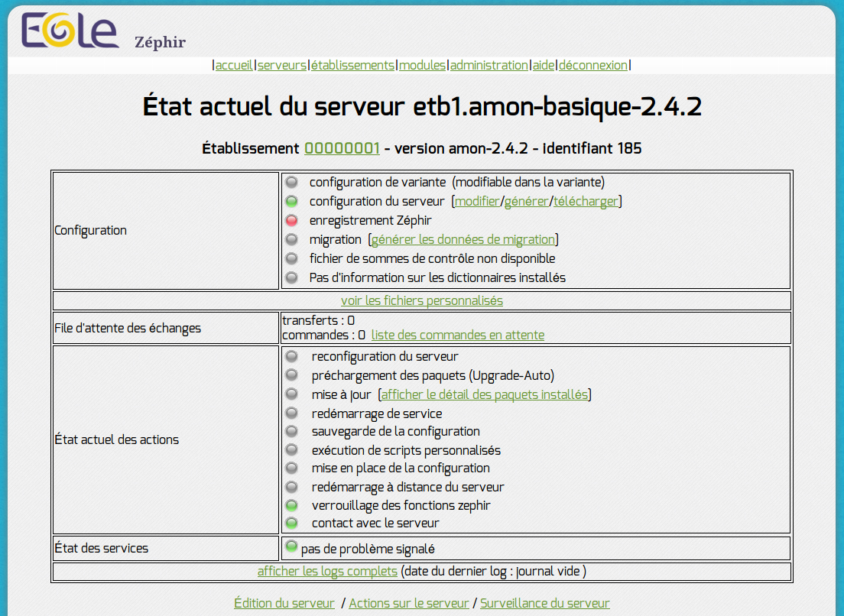Click status dot for redémarrage à distance du serveur

tap(292, 487)
